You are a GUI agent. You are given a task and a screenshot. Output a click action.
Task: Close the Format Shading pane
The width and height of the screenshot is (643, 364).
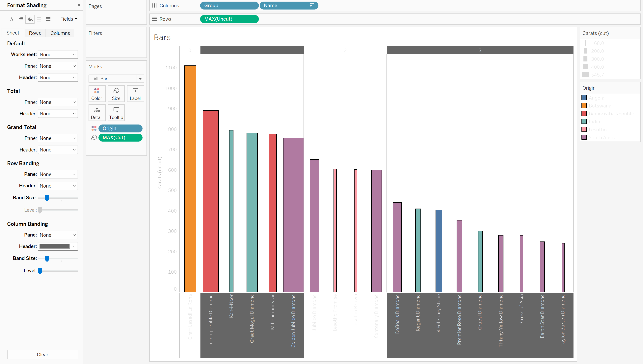coord(79,5)
